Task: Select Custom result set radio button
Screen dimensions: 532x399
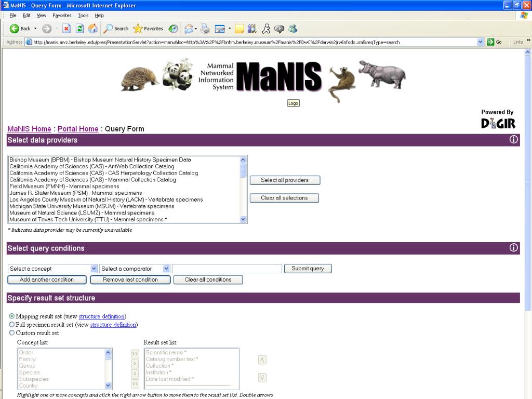Action: (x=12, y=333)
